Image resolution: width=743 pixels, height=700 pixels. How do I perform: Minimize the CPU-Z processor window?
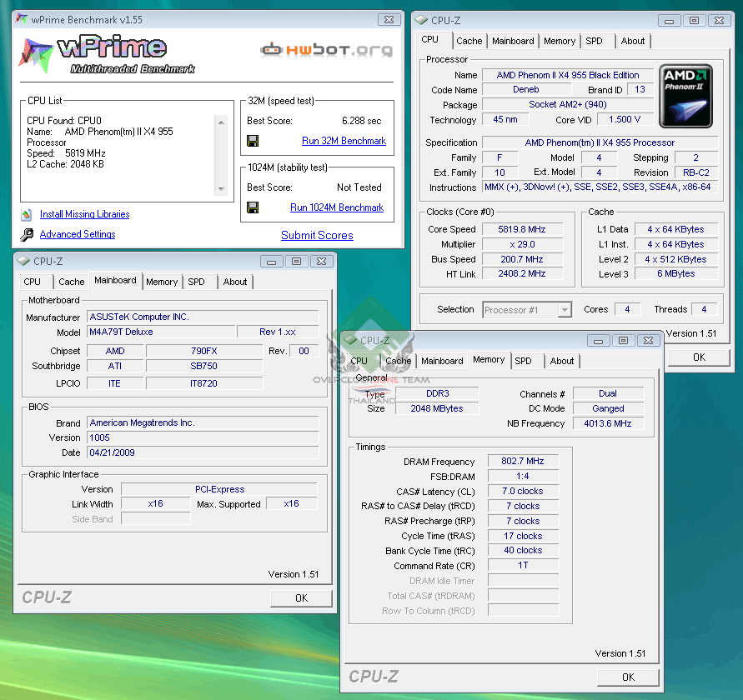(x=670, y=20)
